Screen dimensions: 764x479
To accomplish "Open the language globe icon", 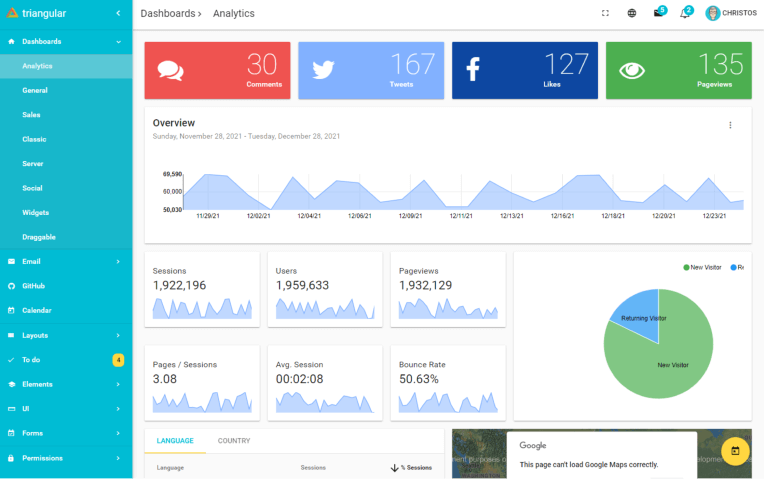I will [x=631, y=13].
